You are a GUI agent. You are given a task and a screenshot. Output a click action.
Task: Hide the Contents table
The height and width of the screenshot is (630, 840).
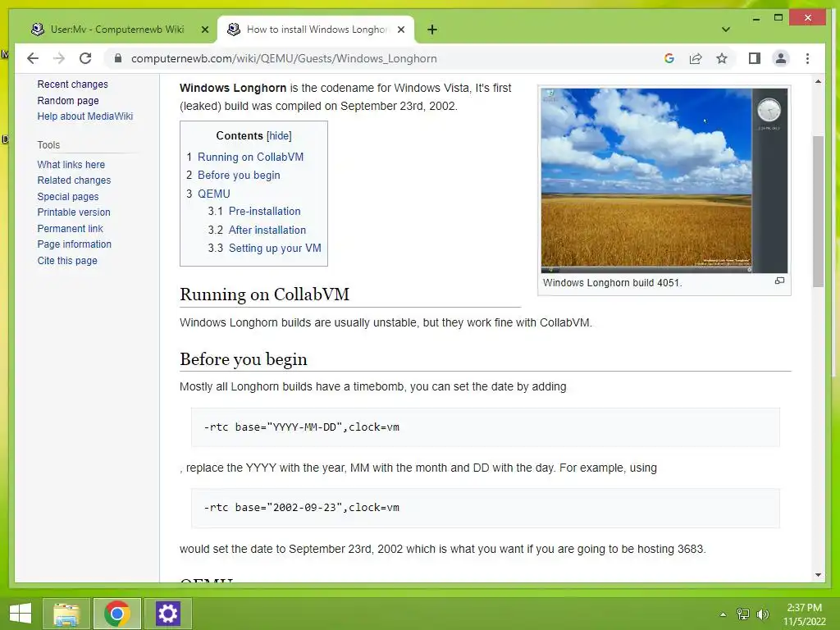(279, 135)
